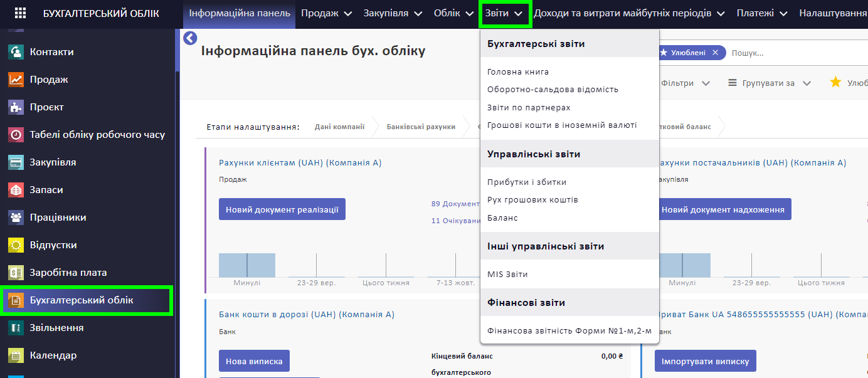This screenshot has height=378, width=868.
Task: Open the apps grid menu icon
Action: click(x=21, y=13)
